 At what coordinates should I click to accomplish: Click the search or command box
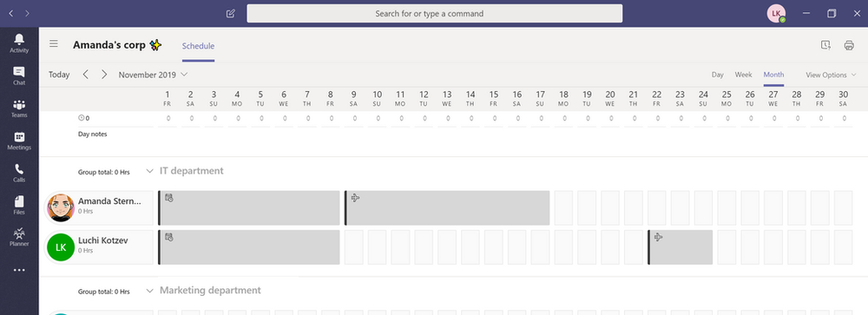(435, 13)
